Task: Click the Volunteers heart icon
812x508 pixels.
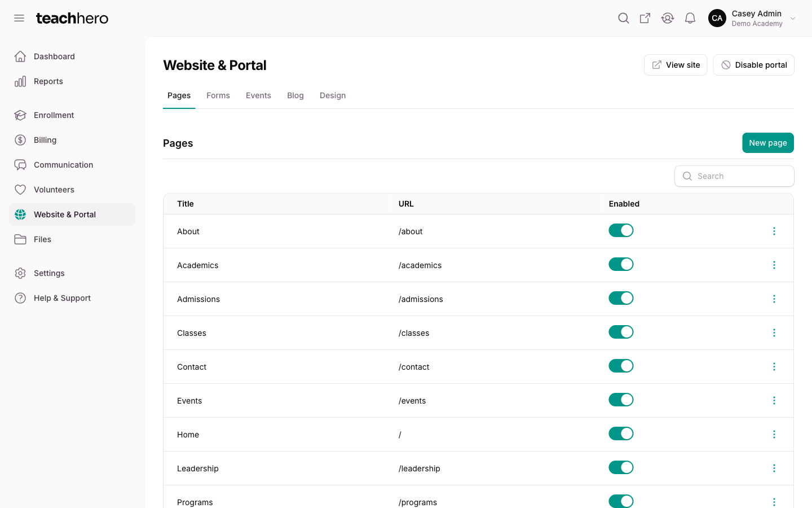Action: point(20,190)
